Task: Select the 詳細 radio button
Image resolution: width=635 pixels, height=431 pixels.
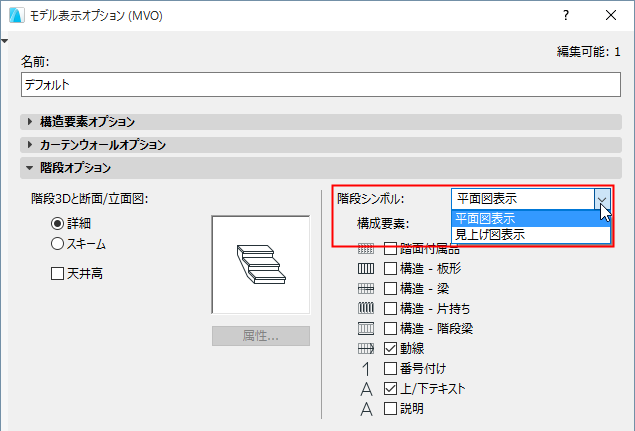Action: click(x=58, y=223)
